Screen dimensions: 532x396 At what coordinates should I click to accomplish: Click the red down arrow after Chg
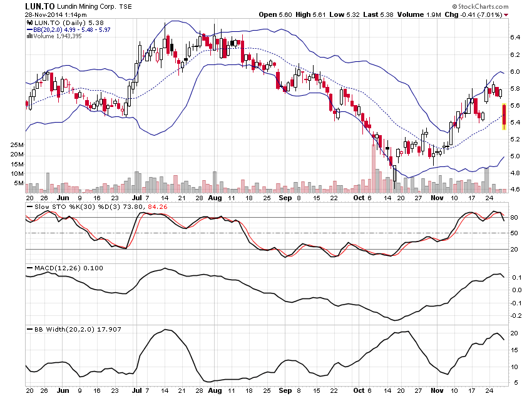click(506, 15)
